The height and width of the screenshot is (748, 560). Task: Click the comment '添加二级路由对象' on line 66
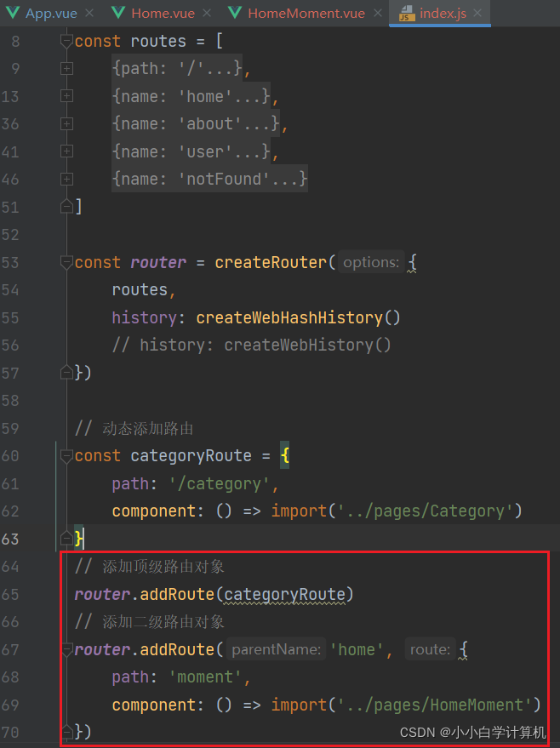[163, 622]
